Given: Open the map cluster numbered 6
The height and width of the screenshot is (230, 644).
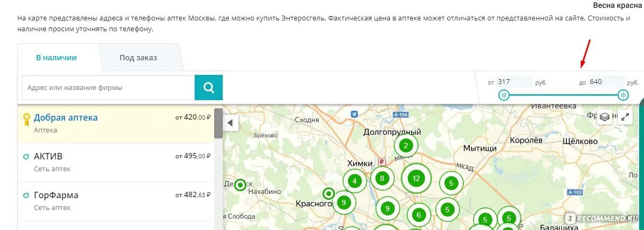Looking at the screenshot, I should click(419, 215).
